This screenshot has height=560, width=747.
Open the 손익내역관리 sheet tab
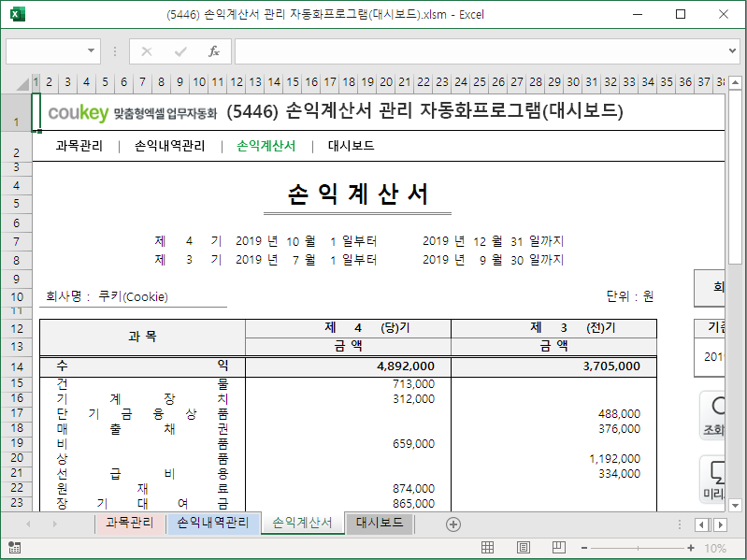[213, 523]
